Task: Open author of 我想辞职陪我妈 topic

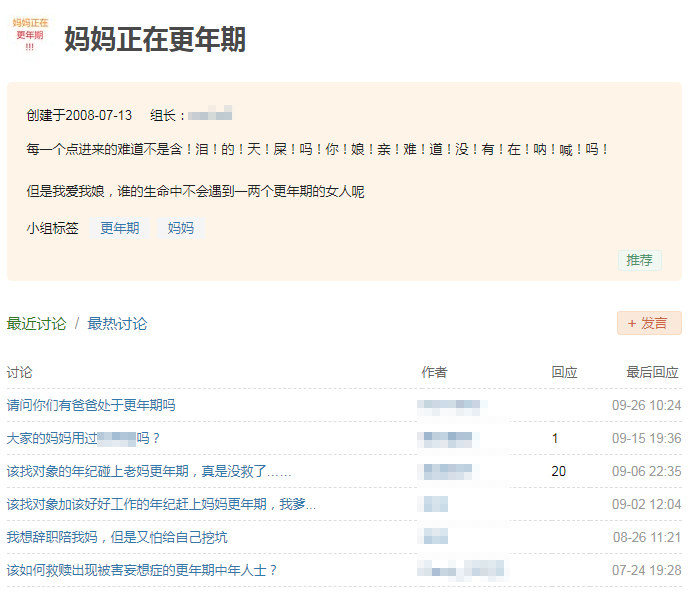Action: (435, 537)
